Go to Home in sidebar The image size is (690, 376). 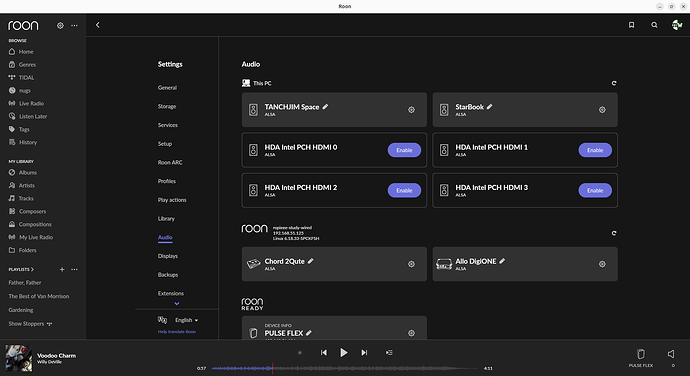point(21,52)
